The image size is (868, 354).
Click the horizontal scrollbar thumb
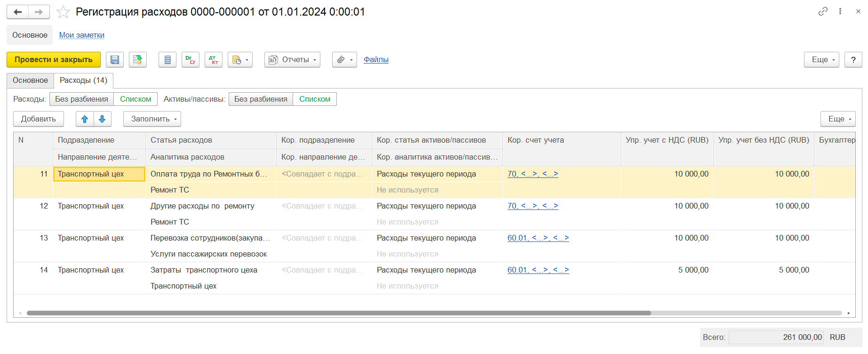point(339,313)
